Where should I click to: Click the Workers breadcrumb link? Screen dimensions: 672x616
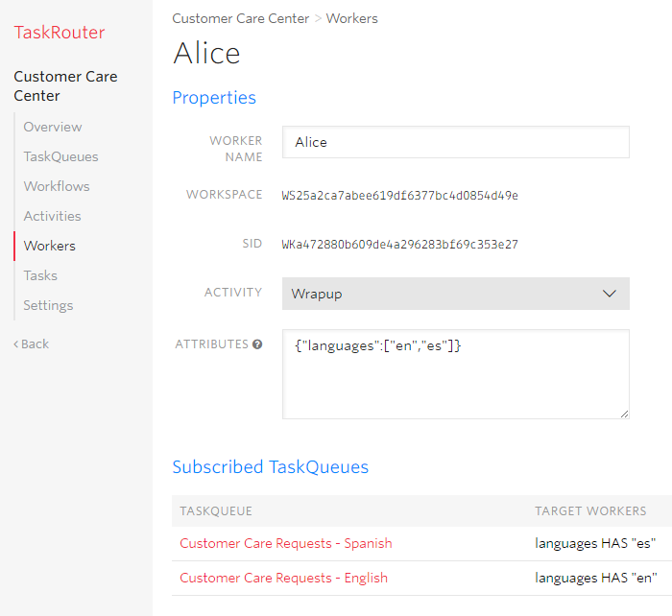pyautogui.click(x=352, y=18)
